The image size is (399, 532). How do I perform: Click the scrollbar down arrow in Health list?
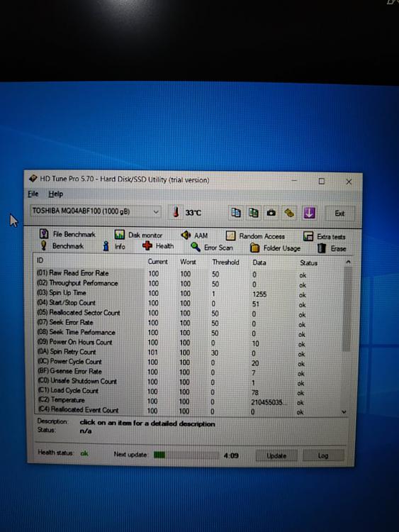click(344, 412)
